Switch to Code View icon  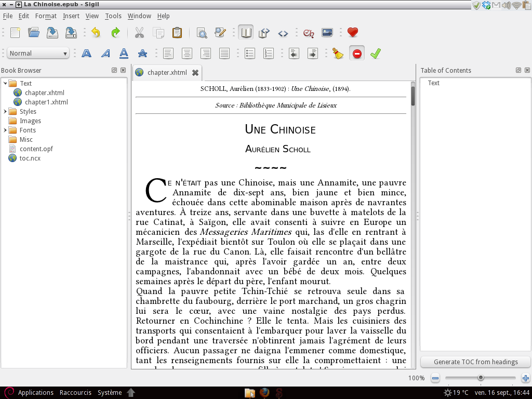click(x=283, y=33)
